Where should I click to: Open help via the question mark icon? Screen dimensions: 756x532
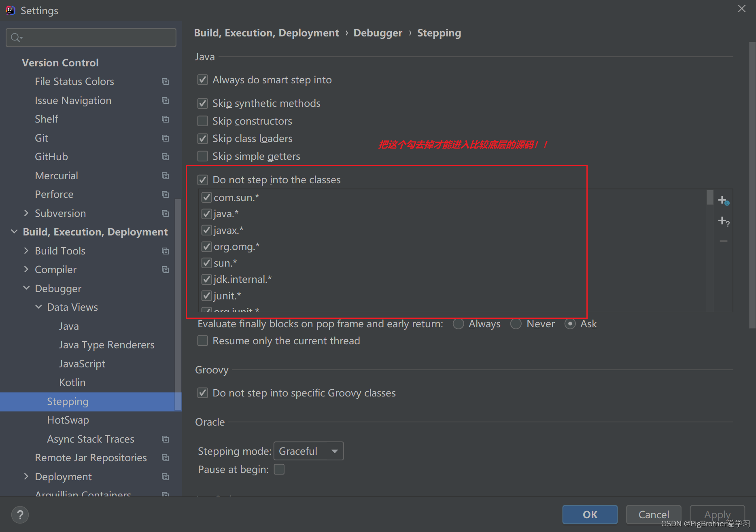20,515
